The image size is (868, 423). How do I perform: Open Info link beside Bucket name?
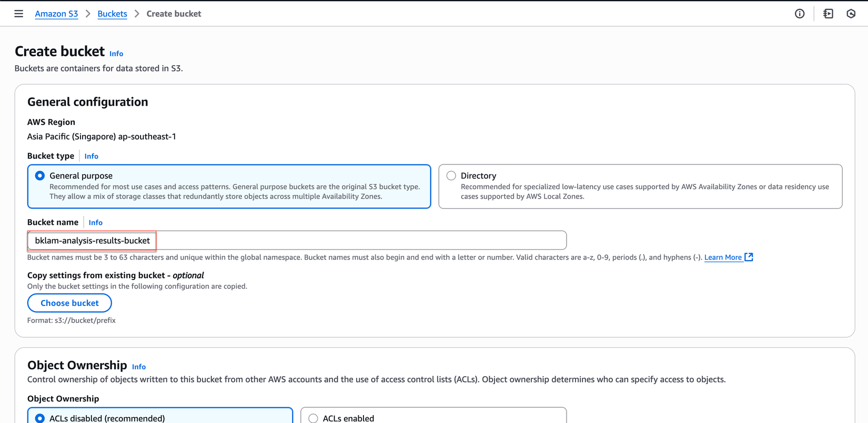pyautogui.click(x=95, y=222)
